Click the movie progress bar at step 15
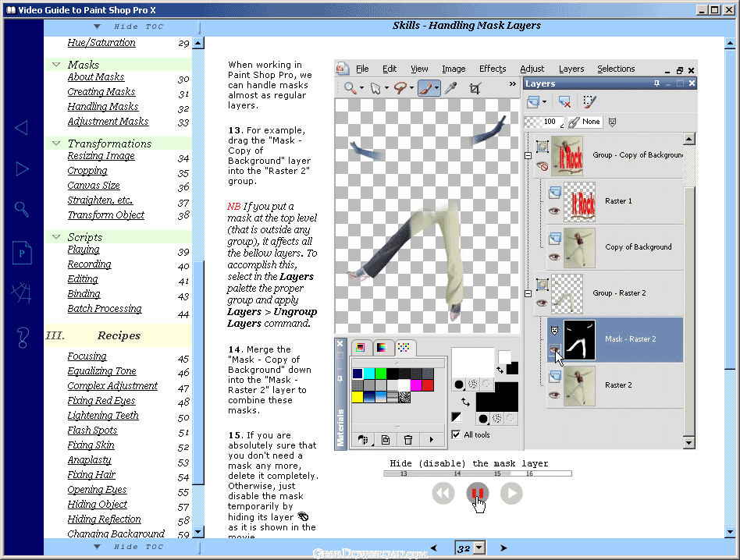The height and width of the screenshot is (560, 740). pos(497,473)
